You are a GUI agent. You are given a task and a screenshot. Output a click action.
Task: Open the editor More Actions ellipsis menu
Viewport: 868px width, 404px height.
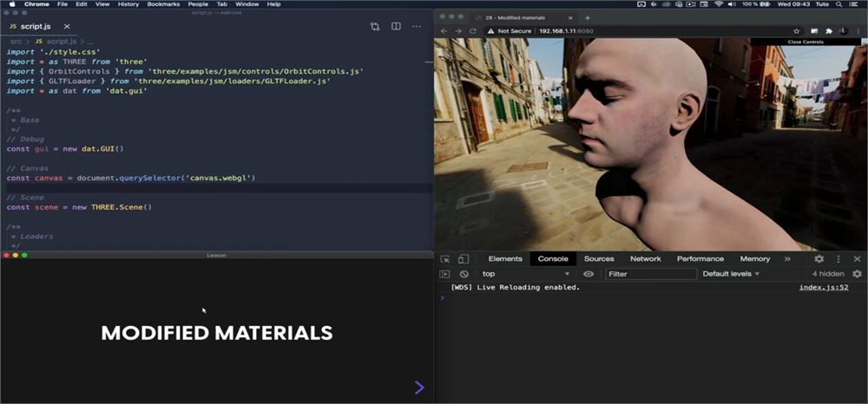pyautogui.click(x=417, y=27)
